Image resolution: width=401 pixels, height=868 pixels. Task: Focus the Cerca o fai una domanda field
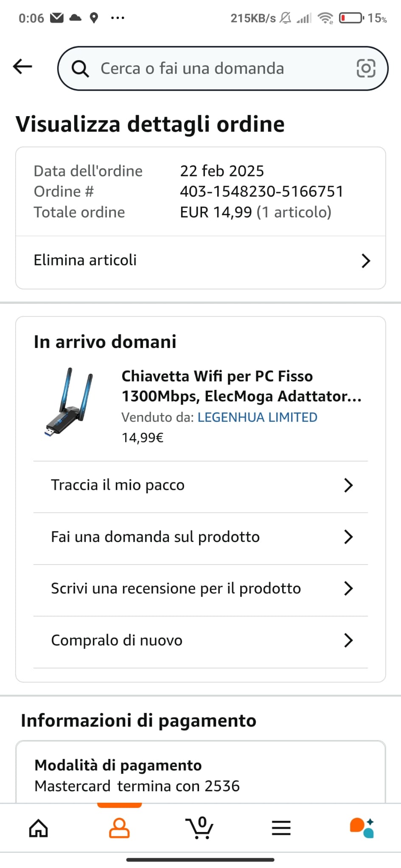(223, 68)
